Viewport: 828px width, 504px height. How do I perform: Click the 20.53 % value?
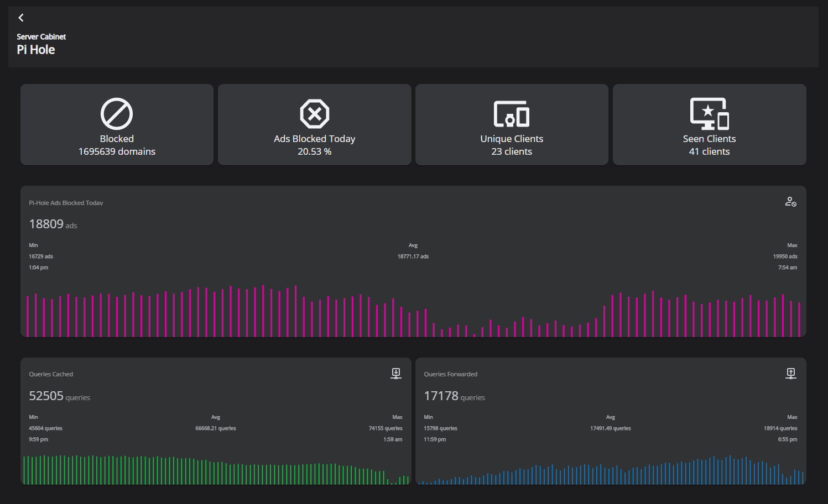pos(315,151)
